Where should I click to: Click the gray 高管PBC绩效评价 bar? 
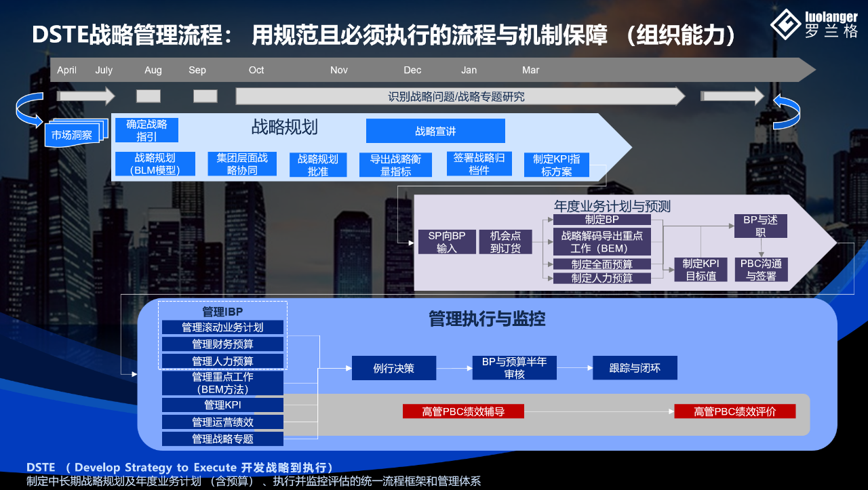tap(734, 411)
